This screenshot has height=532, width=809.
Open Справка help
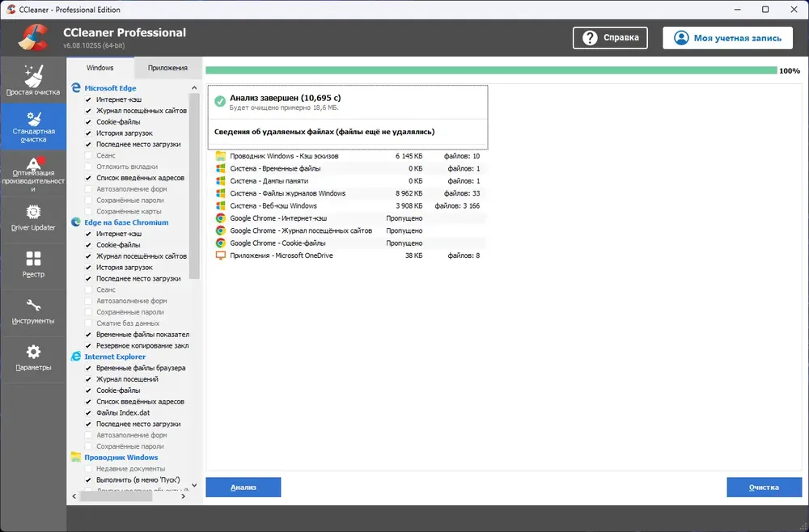click(x=610, y=38)
